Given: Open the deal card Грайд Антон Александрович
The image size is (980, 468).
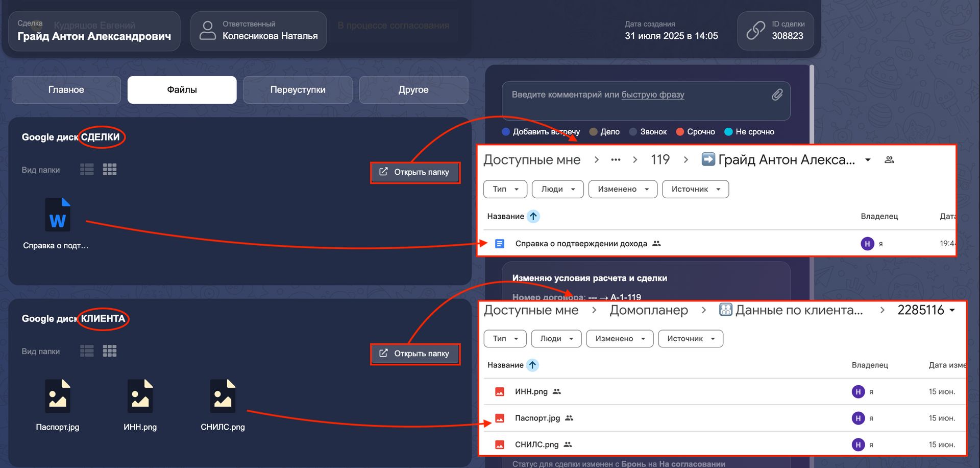Looking at the screenshot, I should point(94,31).
